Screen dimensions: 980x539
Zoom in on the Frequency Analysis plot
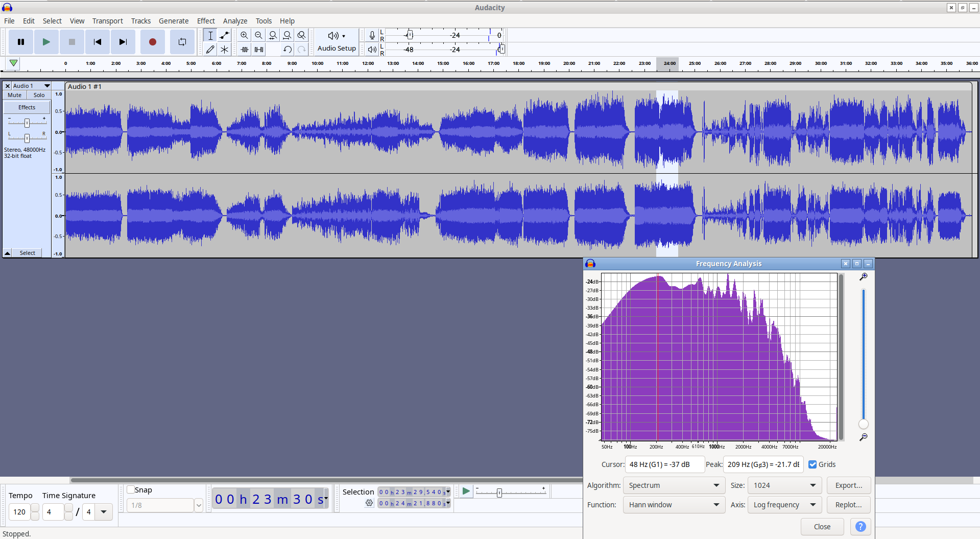coord(863,277)
